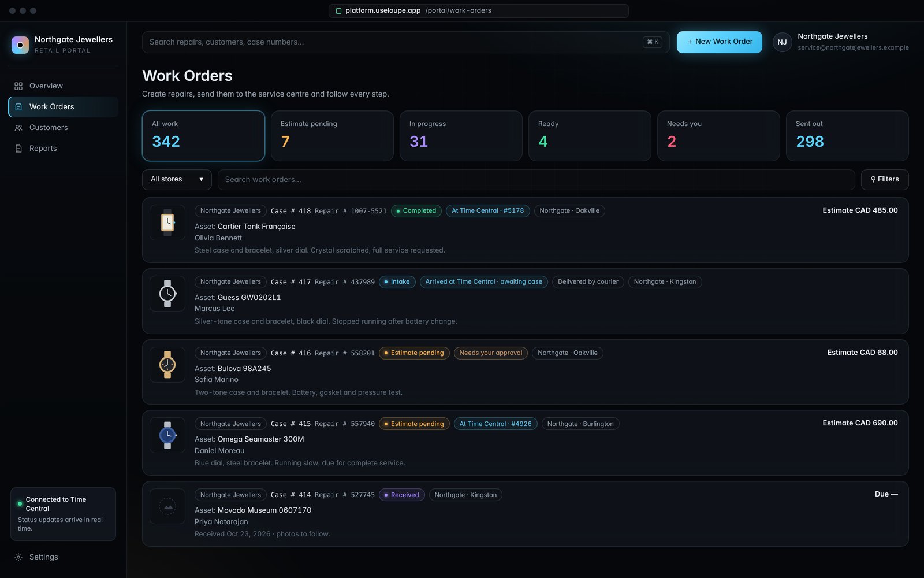Click the Cartier Tank Française watch thumbnail
This screenshot has width=924, height=578.
pyautogui.click(x=167, y=223)
